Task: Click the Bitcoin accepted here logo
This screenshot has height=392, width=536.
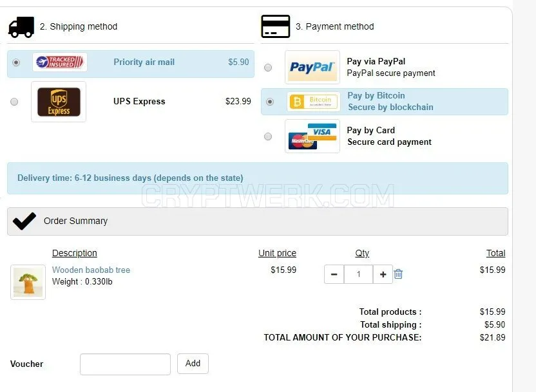Action: (x=314, y=102)
